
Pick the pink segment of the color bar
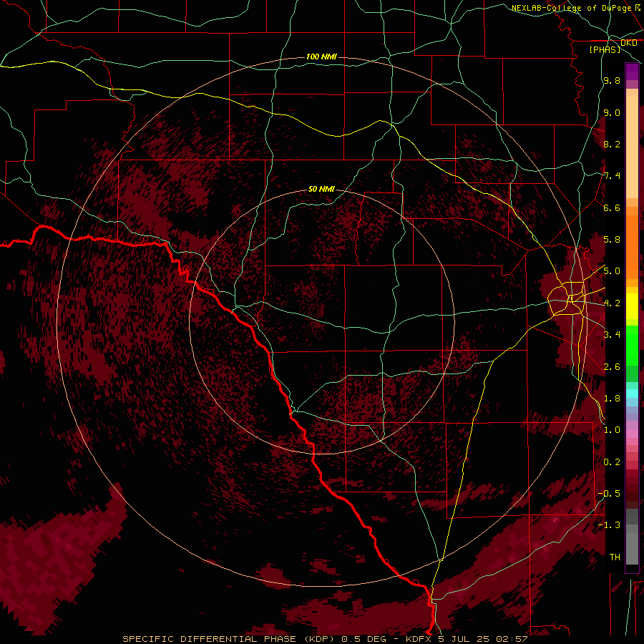(632, 434)
